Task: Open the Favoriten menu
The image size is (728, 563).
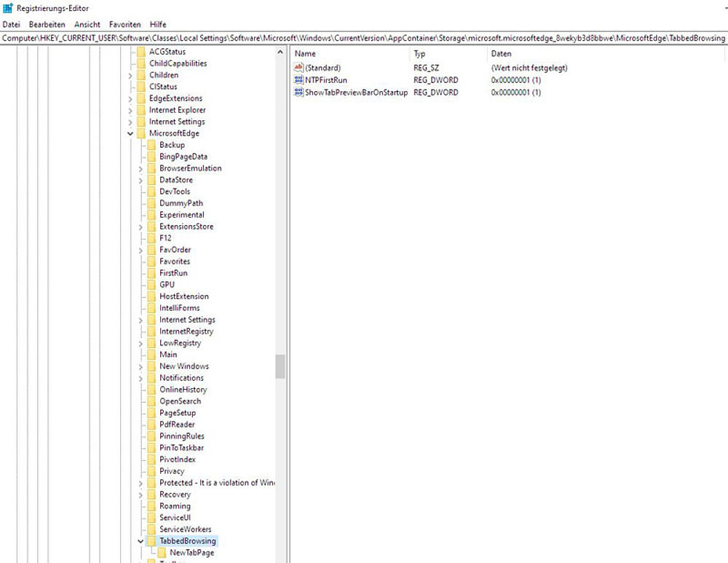Action: [x=125, y=25]
